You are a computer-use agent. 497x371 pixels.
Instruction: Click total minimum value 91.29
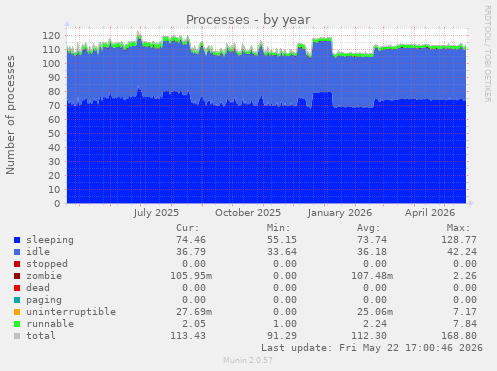tap(282, 336)
